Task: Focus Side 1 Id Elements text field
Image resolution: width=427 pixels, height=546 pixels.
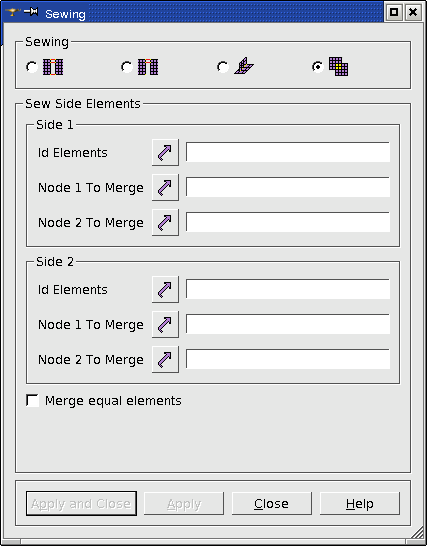Action: [x=288, y=152]
